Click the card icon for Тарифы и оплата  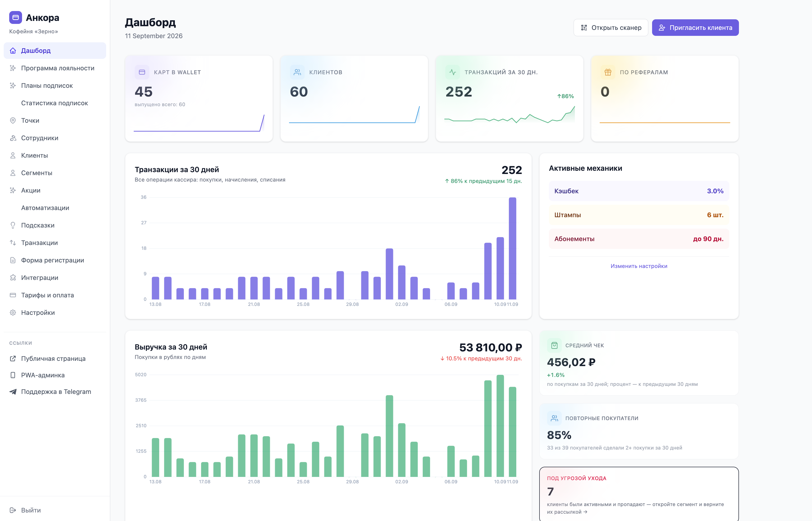click(x=13, y=295)
